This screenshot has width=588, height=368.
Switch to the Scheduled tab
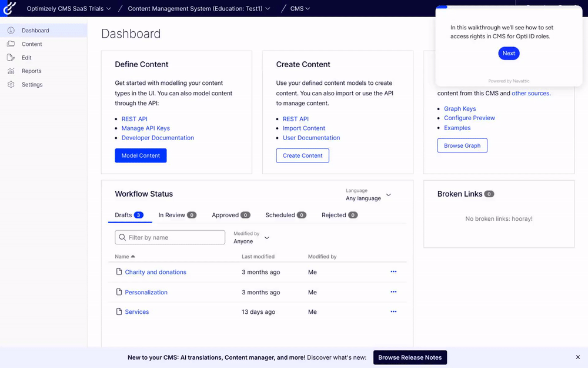coord(285,216)
